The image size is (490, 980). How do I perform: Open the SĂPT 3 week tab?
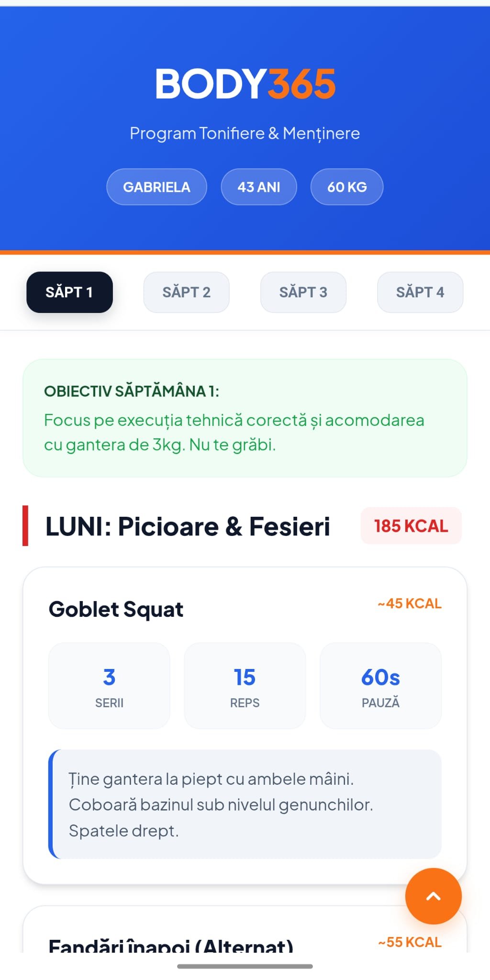[303, 292]
